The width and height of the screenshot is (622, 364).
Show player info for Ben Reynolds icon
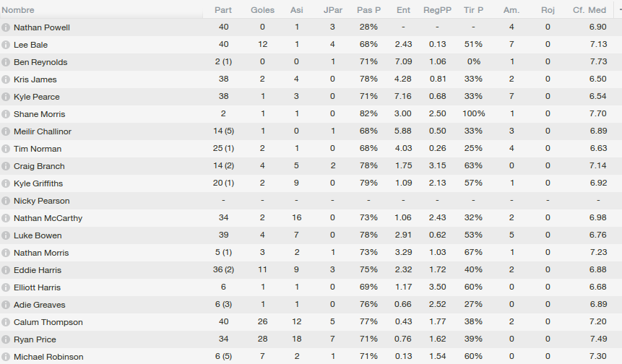(6, 62)
